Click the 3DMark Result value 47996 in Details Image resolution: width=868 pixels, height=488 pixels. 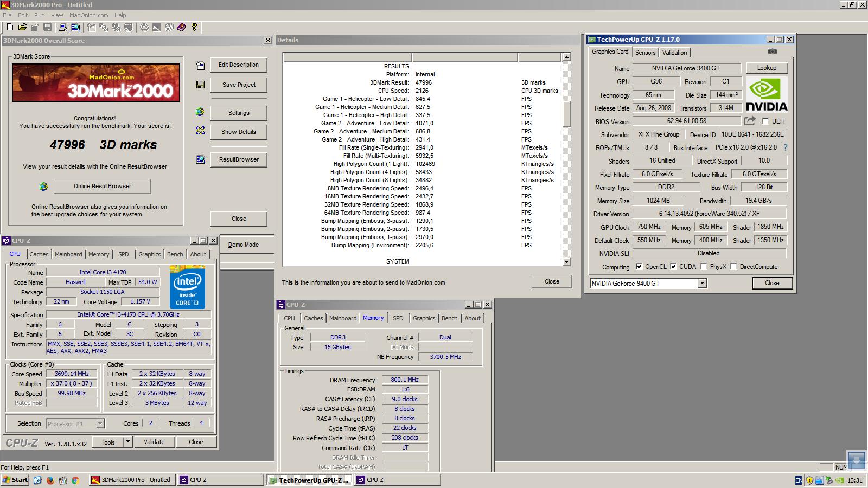424,82
